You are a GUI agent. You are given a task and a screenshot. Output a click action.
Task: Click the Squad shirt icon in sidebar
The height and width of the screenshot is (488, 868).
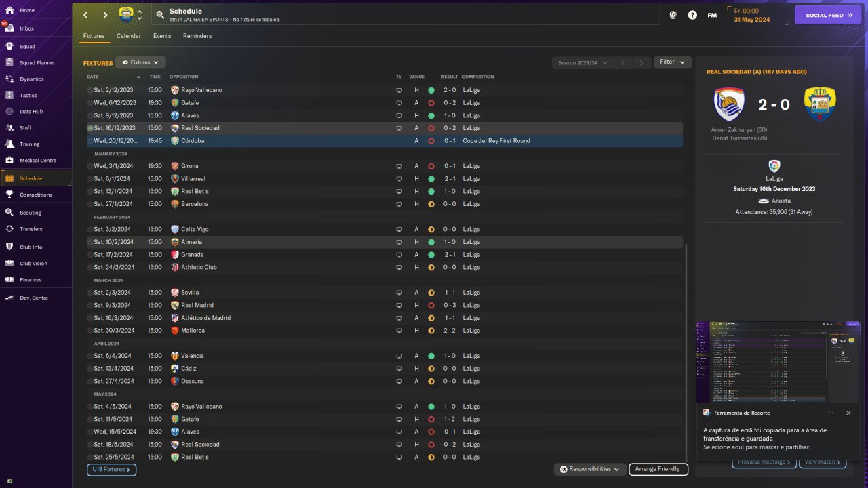pyautogui.click(x=9, y=47)
